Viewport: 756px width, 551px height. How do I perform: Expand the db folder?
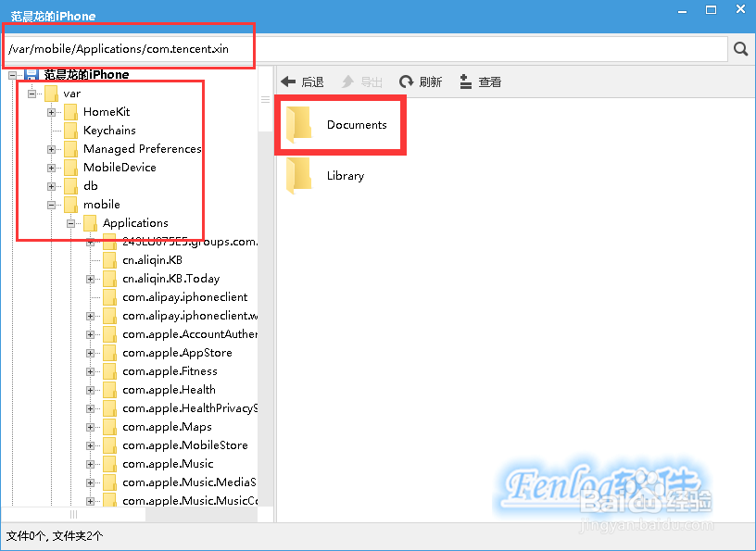coord(51,186)
